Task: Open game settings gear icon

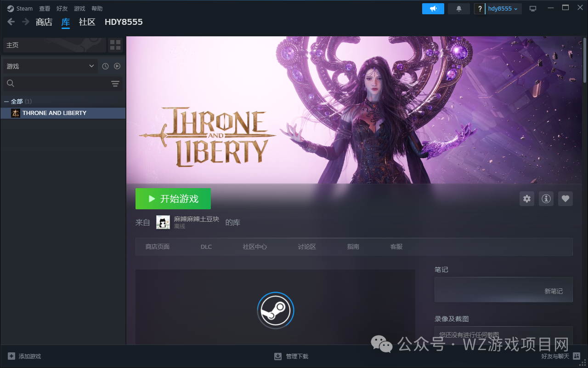Action: coord(527,199)
